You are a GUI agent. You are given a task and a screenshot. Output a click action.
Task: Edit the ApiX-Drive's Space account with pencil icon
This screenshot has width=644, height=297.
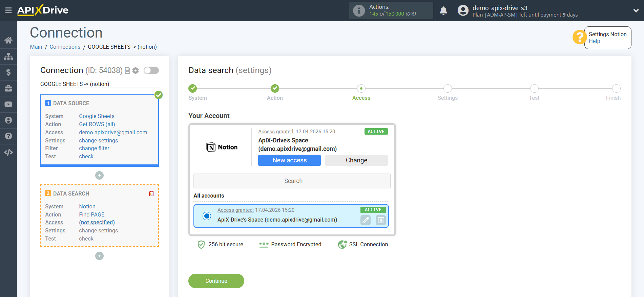[x=365, y=220]
